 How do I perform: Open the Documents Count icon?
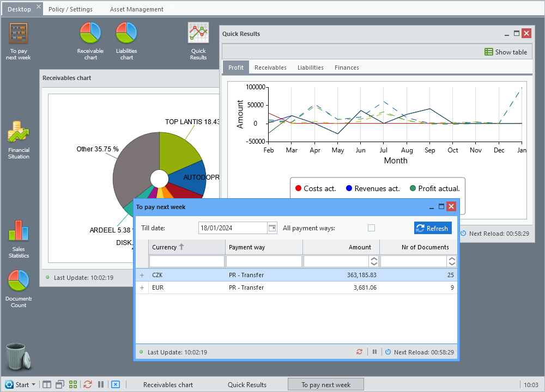tap(19, 289)
